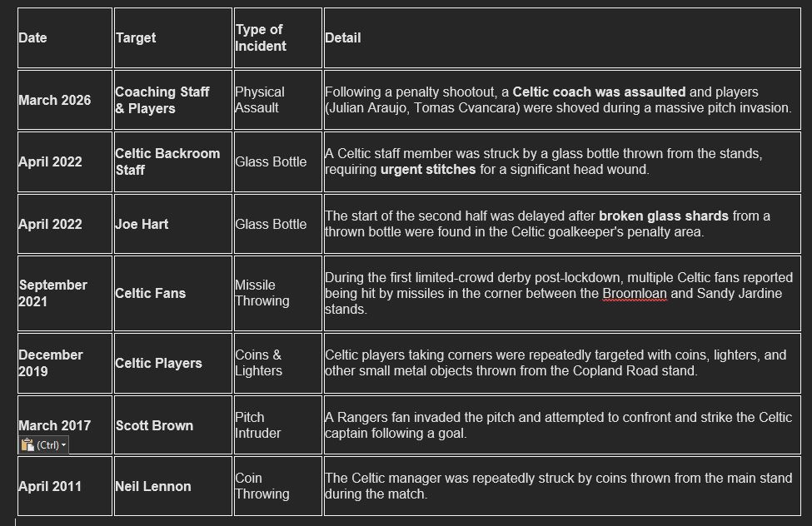Click the Target column header cell
This screenshot has height=526, width=812.
click(173, 37)
